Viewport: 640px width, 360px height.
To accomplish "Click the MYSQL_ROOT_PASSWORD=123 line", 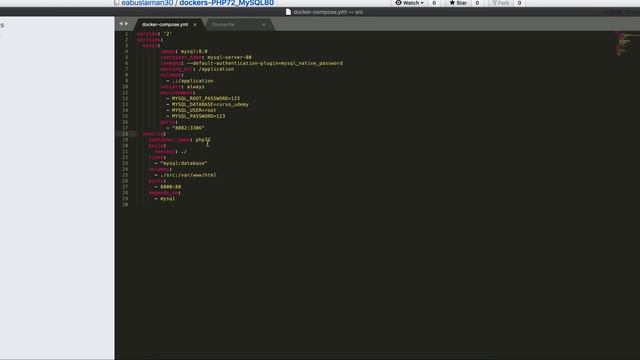I will point(203,98).
